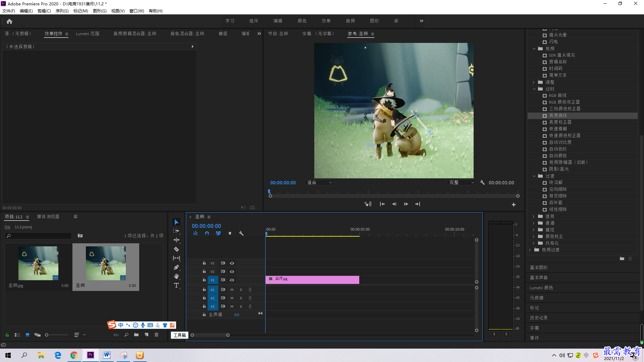The height and width of the screenshot is (362, 644).
Task: Select the Slip tool
Action: [x=176, y=258]
